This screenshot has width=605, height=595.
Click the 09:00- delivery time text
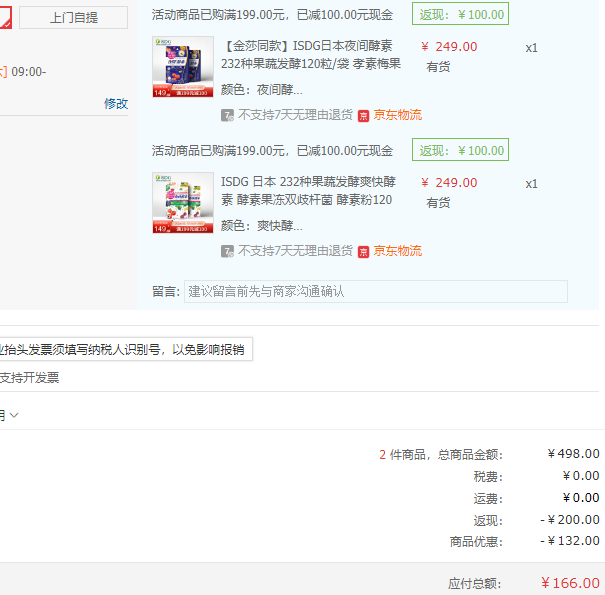click(x=29, y=72)
